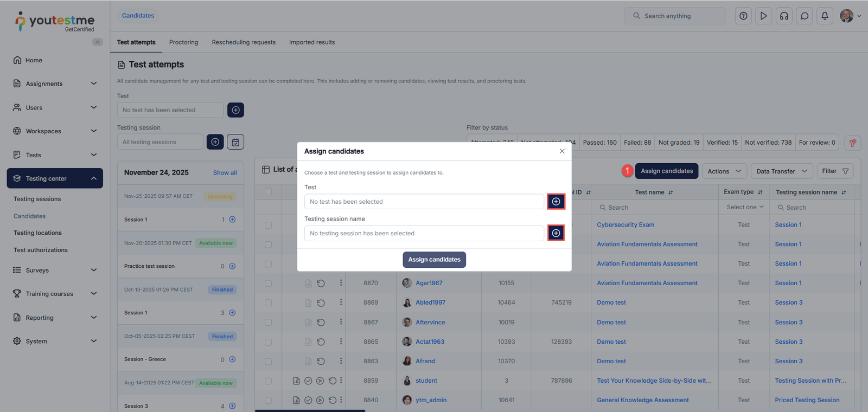868x412 pixels.
Task: Open calendar icon next to testing sessions
Action: pyautogui.click(x=235, y=142)
